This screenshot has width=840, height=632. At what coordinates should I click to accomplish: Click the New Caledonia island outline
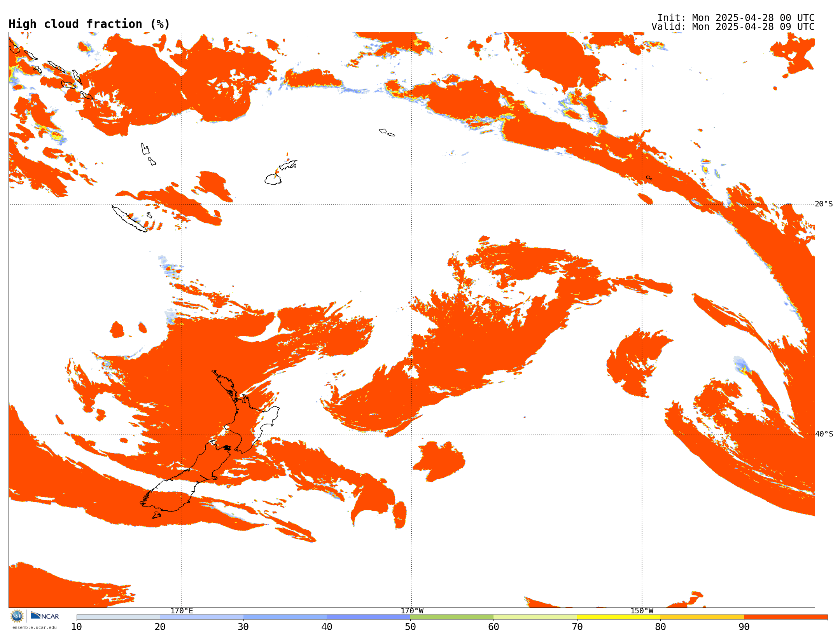(x=129, y=219)
